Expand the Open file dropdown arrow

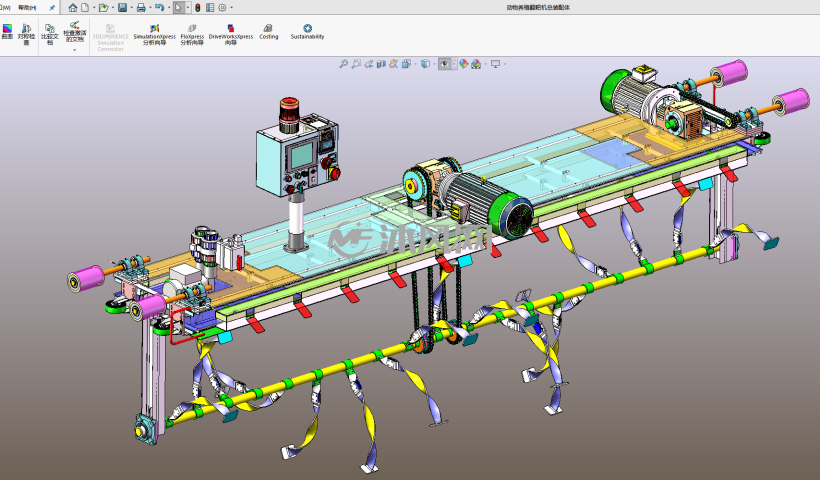pyautogui.click(x=112, y=8)
